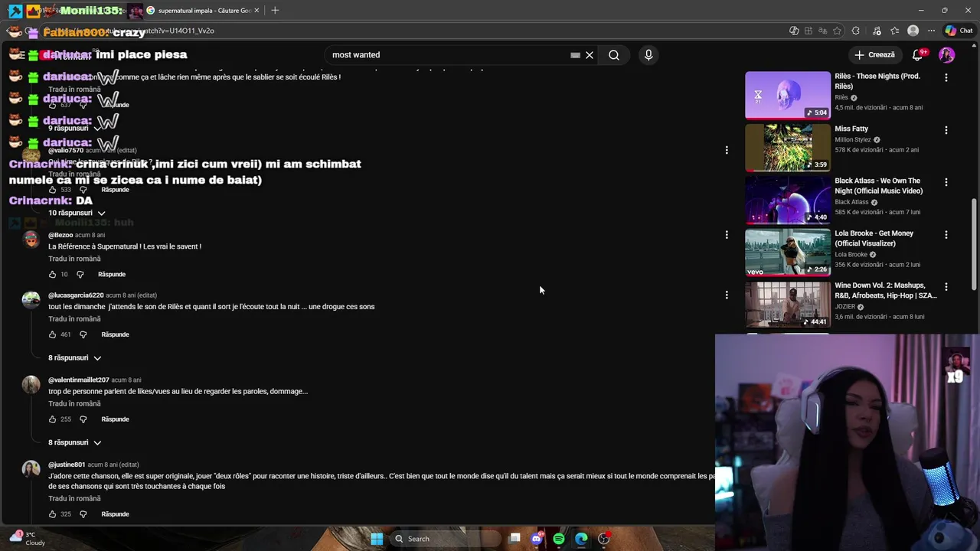Open Copilot Chat in Edge
980x551 pixels.
click(959, 31)
